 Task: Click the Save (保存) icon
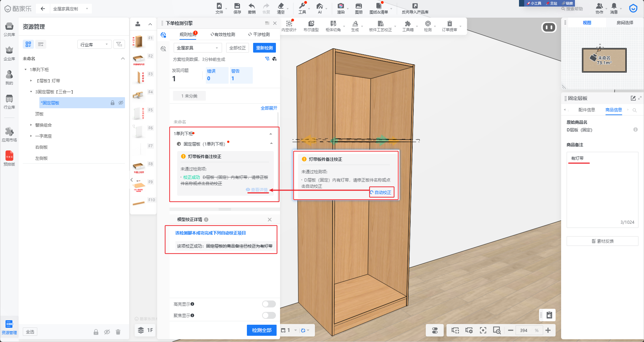237,6
